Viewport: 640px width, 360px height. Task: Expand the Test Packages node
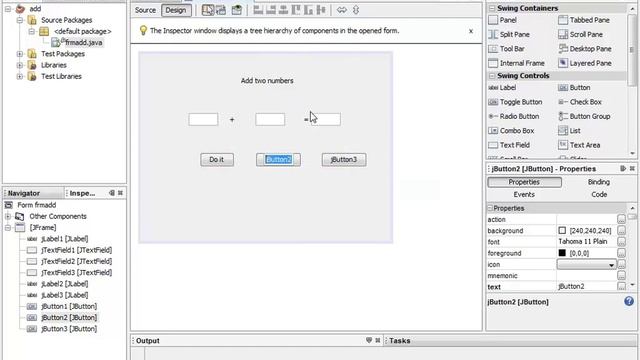point(20,54)
